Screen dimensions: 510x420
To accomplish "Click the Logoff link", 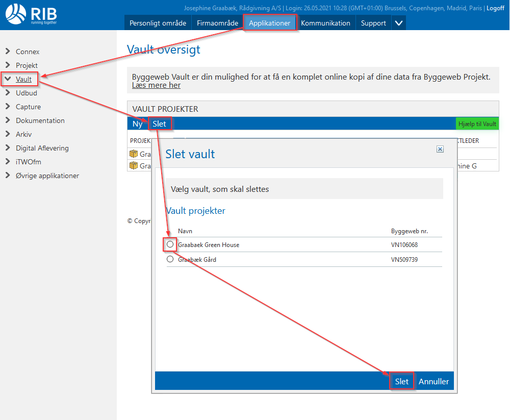I will 495,8.
